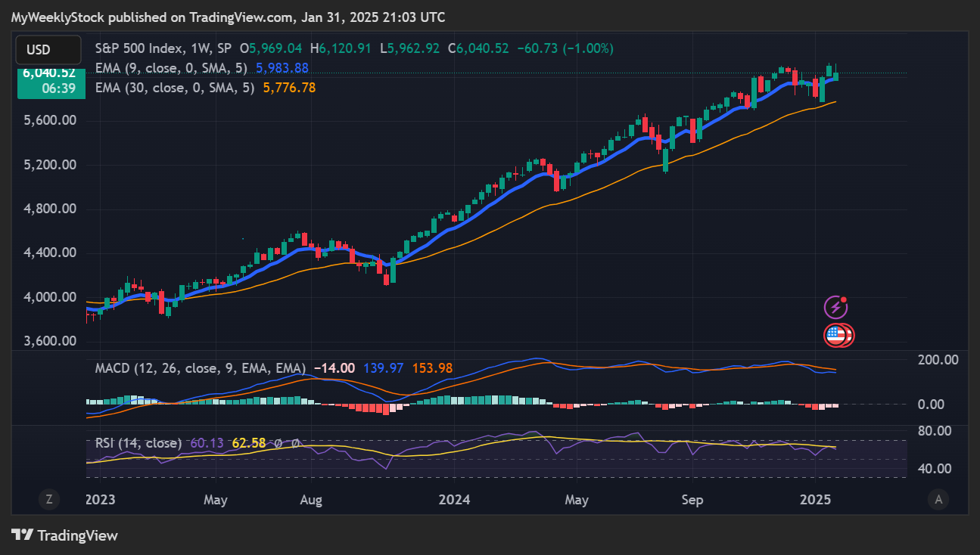Click the Aug time axis label

pyautogui.click(x=311, y=500)
